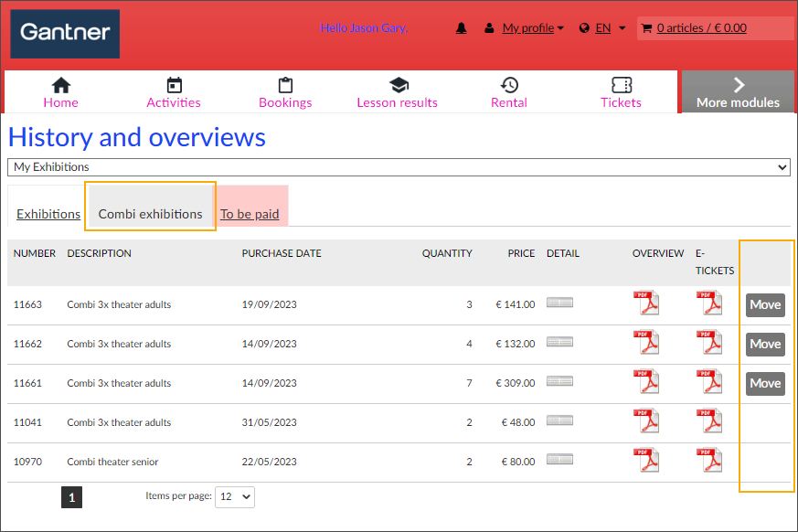View detail icon for order 11663
This screenshot has width=798, height=532.
tap(559, 303)
